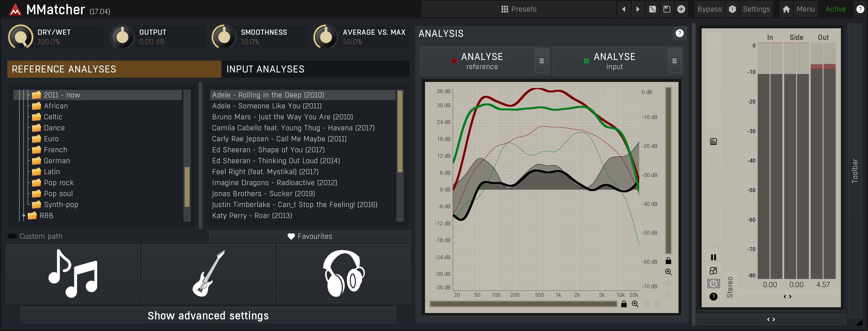Select the music notes icon
868x331 pixels.
[73, 273]
